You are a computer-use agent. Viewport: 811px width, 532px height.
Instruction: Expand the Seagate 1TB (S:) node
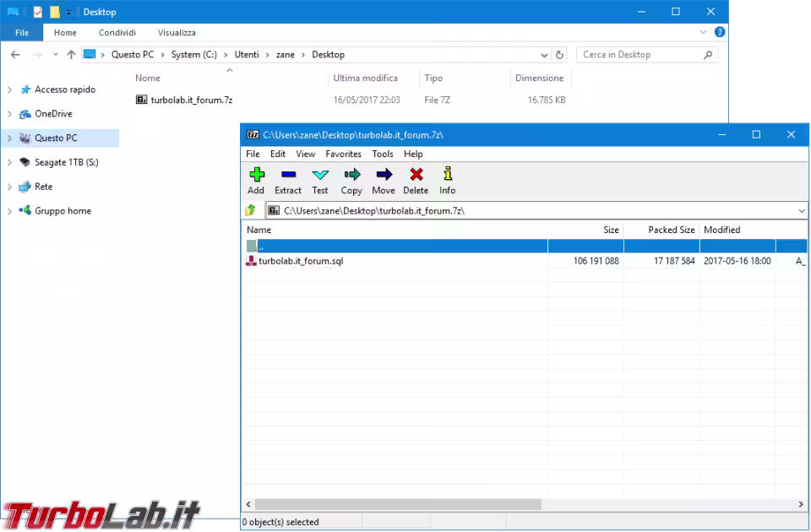(9, 162)
